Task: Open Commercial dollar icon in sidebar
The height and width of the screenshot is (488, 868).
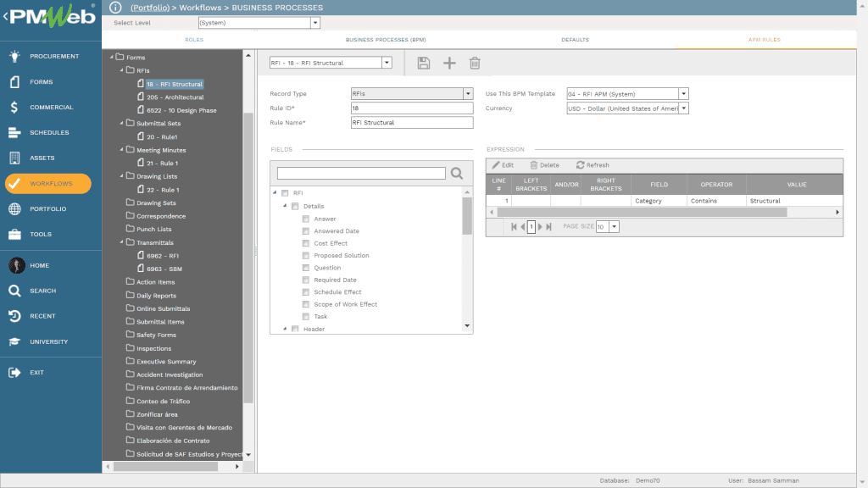Action: (x=15, y=107)
